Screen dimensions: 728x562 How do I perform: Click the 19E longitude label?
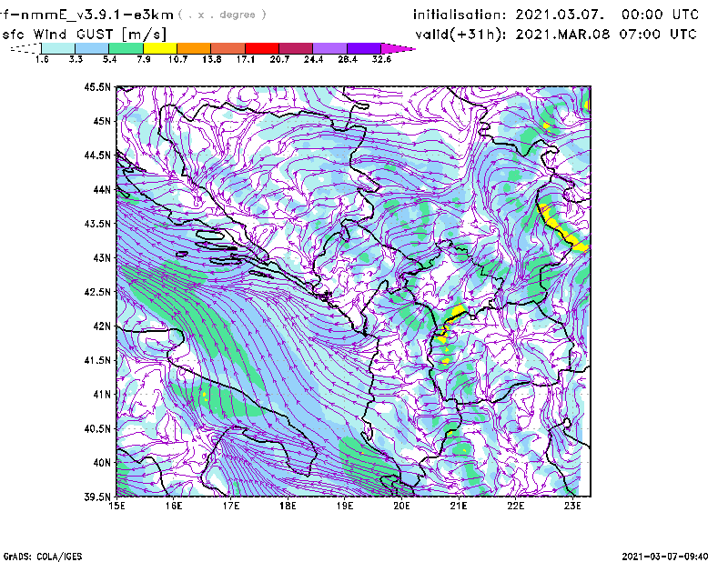[345, 506]
